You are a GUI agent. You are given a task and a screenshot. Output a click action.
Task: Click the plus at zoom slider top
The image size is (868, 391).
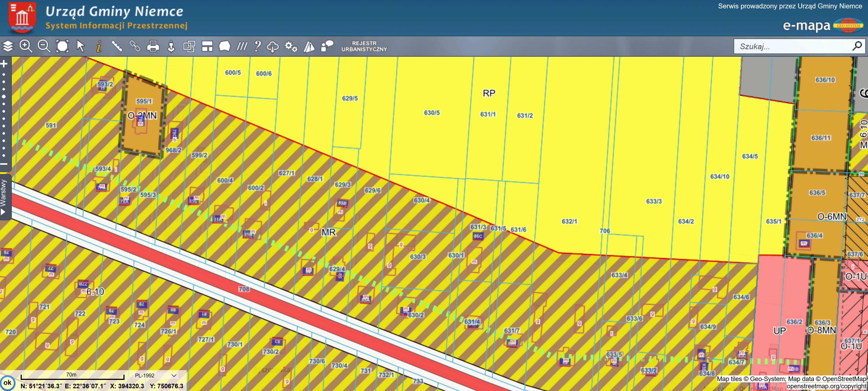click(4, 64)
